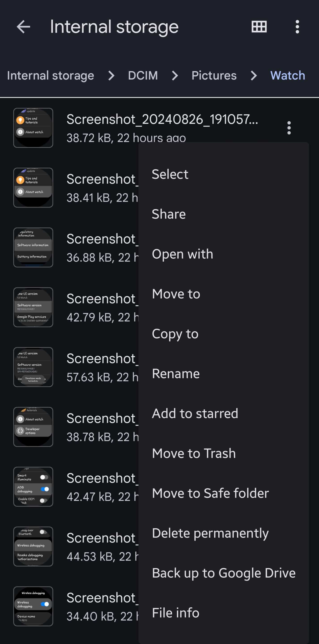Open the top-bar overflow menu
Viewport: 319px width, 644px height.
click(297, 27)
